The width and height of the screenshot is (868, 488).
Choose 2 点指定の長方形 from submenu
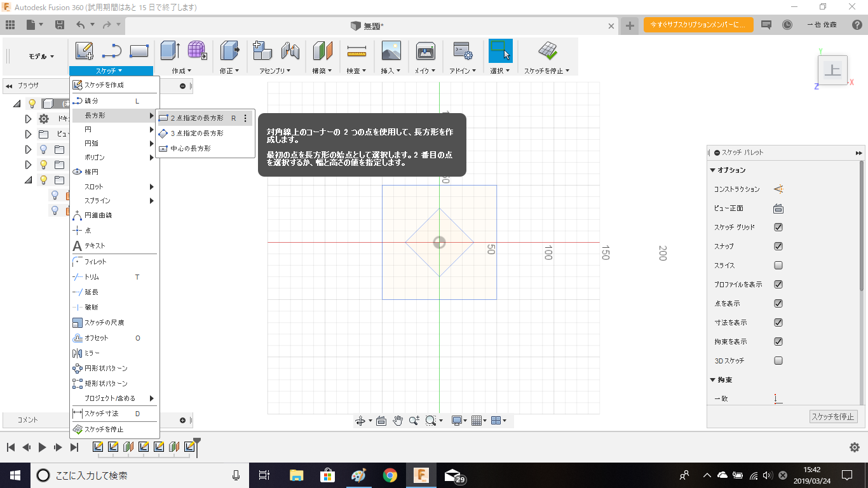pos(205,118)
